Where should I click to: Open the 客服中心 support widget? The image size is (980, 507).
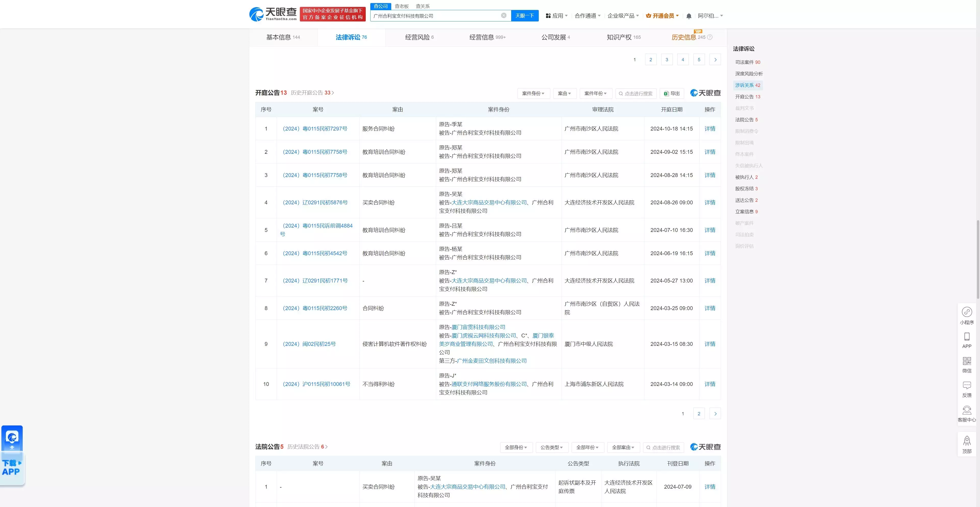point(967,414)
